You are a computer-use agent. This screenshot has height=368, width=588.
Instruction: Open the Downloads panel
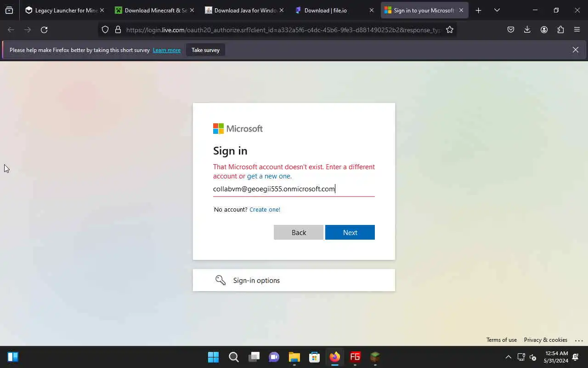(x=527, y=30)
